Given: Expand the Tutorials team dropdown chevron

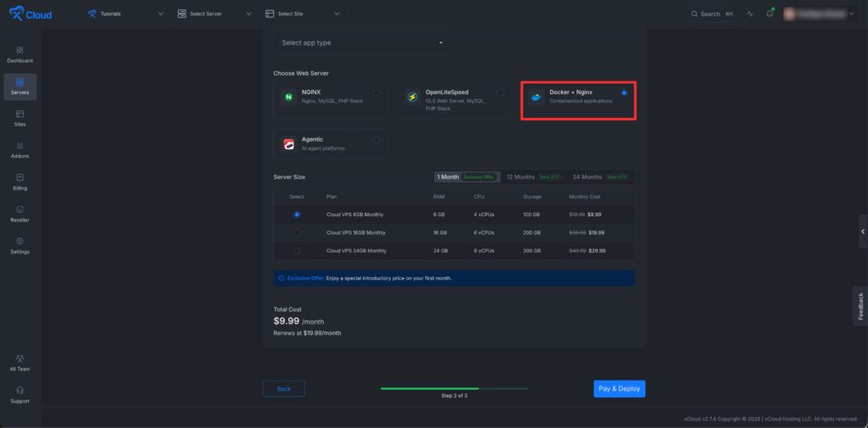Looking at the screenshot, I should [x=161, y=14].
